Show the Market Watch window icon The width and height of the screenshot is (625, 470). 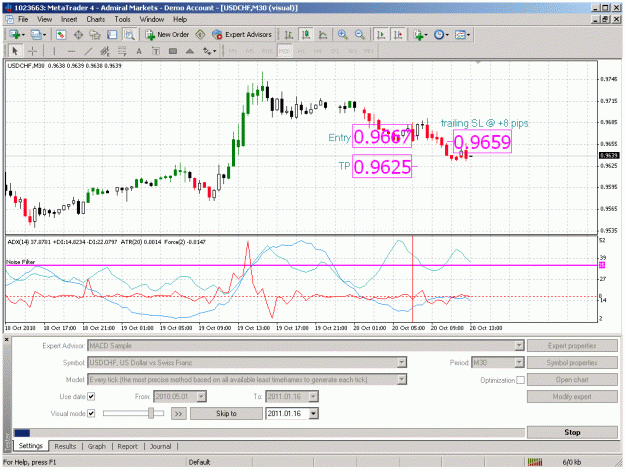(x=61, y=35)
